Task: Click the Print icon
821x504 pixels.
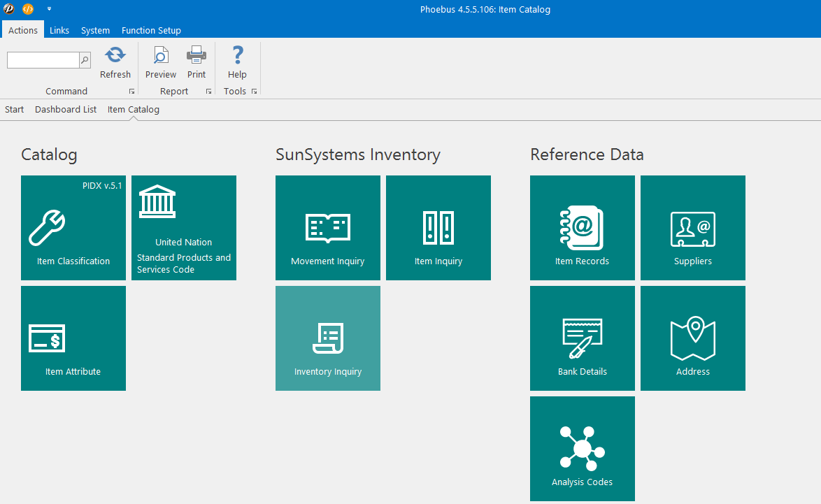Action: tap(197, 55)
